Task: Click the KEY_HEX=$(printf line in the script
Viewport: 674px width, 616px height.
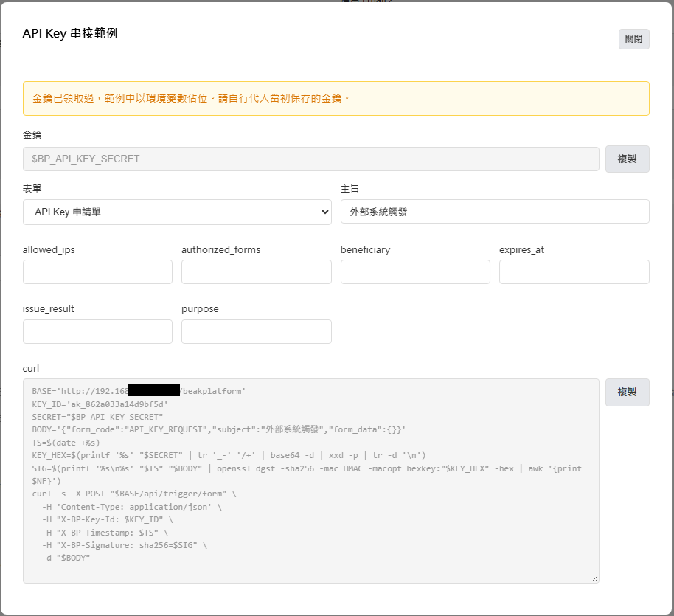Action: [229, 456]
